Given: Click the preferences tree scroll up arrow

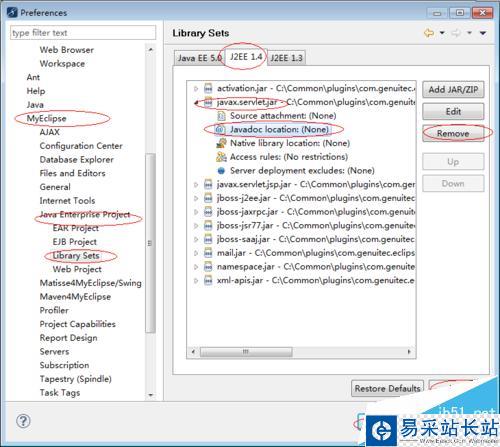Looking at the screenshot, I should [151, 49].
